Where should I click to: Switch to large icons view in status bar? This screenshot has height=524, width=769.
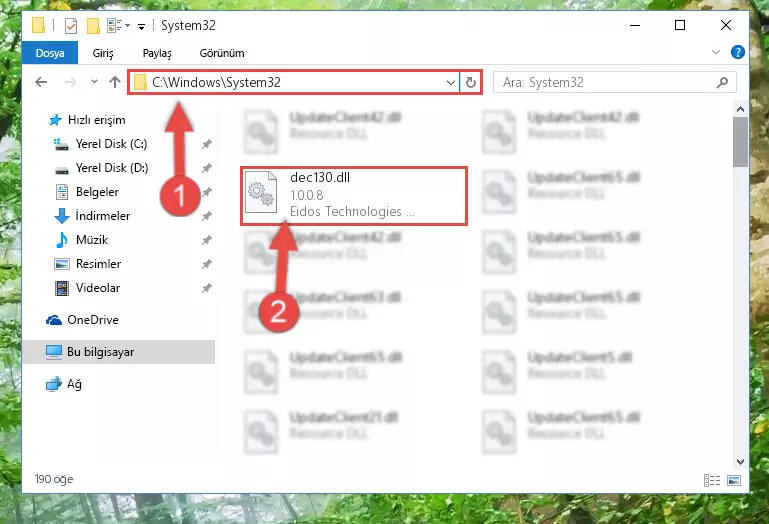click(x=734, y=480)
